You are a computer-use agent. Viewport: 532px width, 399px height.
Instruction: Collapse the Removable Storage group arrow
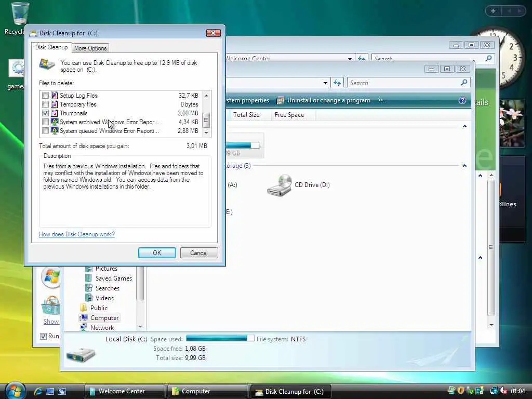[x=464, y=166]
